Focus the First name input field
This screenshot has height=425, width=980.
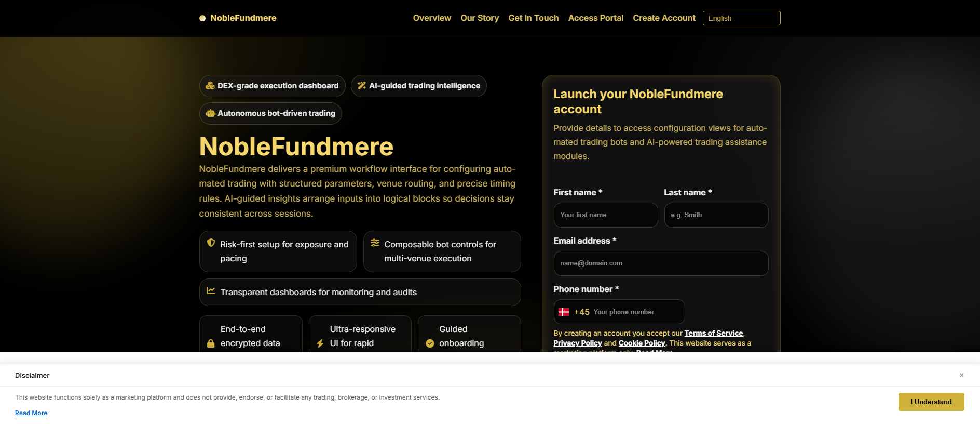[606, 215]
